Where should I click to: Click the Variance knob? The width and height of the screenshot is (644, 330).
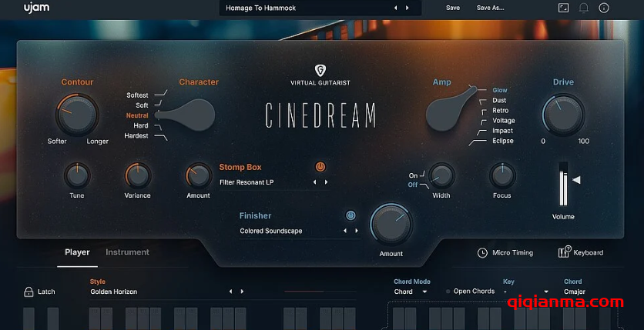(138, 176)
